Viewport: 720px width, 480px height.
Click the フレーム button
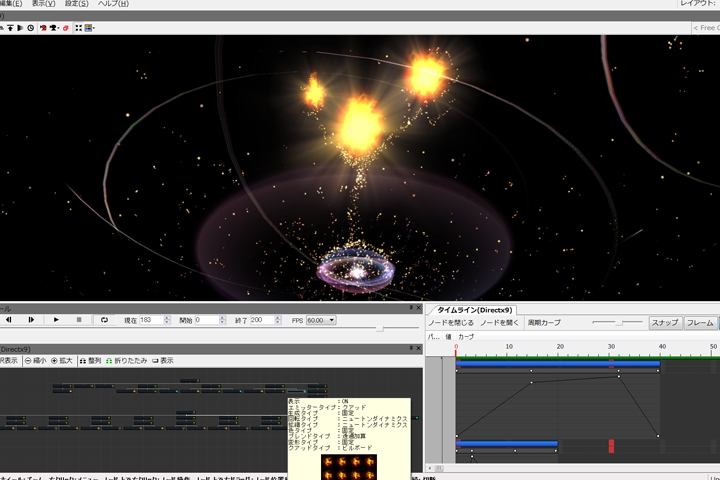pyautogui.click(x=700, y=323)
